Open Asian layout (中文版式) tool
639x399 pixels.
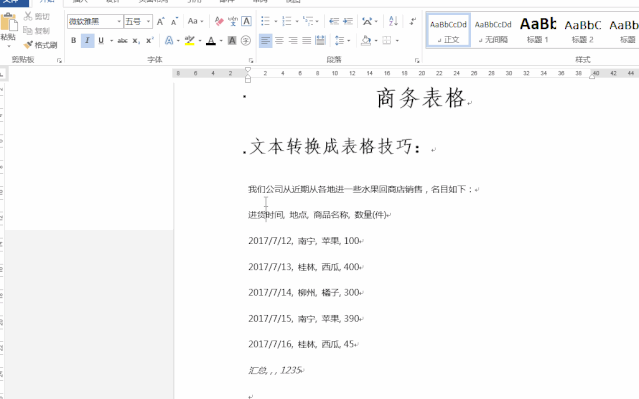click(x=367, y=21)
